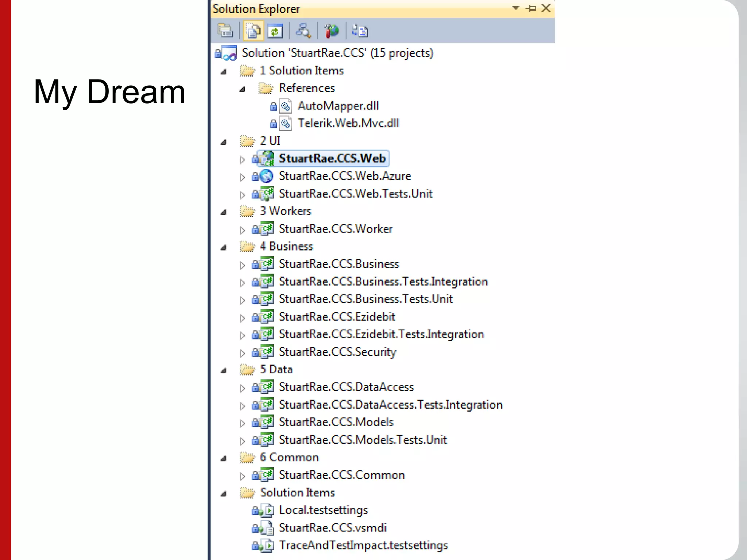Click the Azure globe project icon
Viewport: 747px width, 560px height.
(267, 176)
